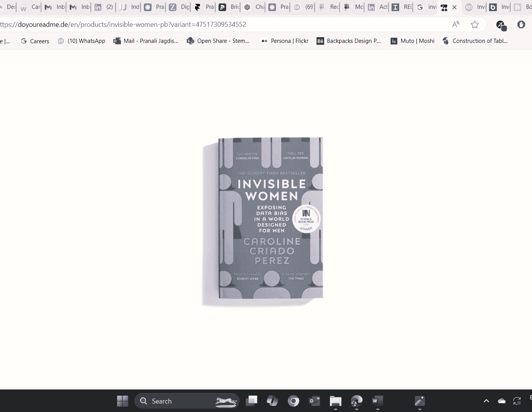Open Microsoft Word from the taskbar
532x412 pixels.
point(378,401)
